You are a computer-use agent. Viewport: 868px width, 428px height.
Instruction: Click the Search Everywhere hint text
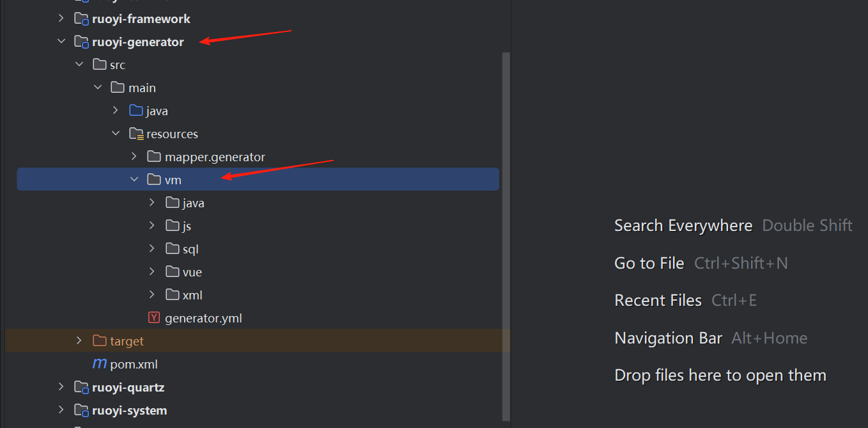pos(683,226)
